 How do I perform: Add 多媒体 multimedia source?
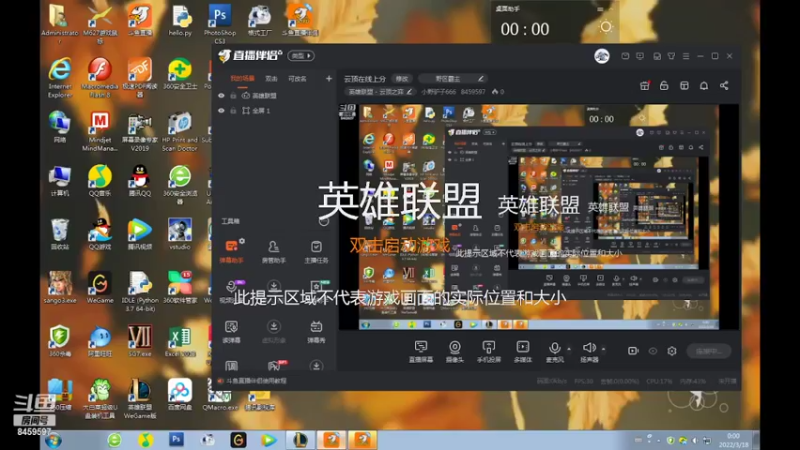pos(522,351)
